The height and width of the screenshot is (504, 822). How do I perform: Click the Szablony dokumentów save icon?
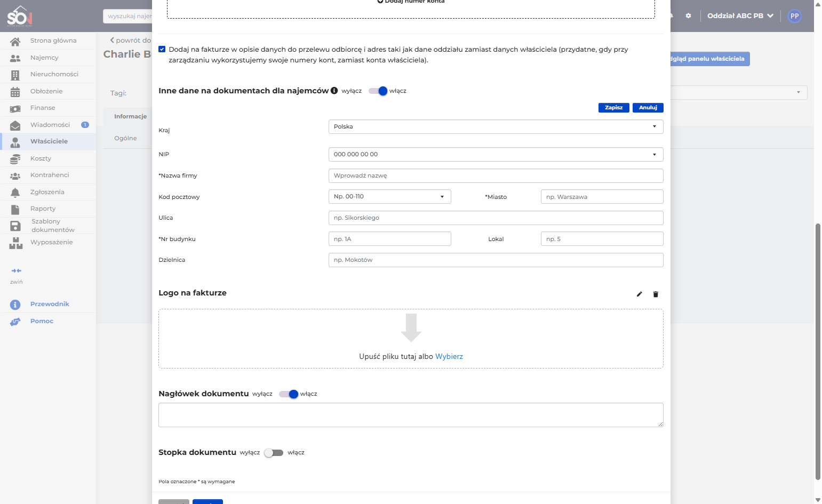(15, 226)
